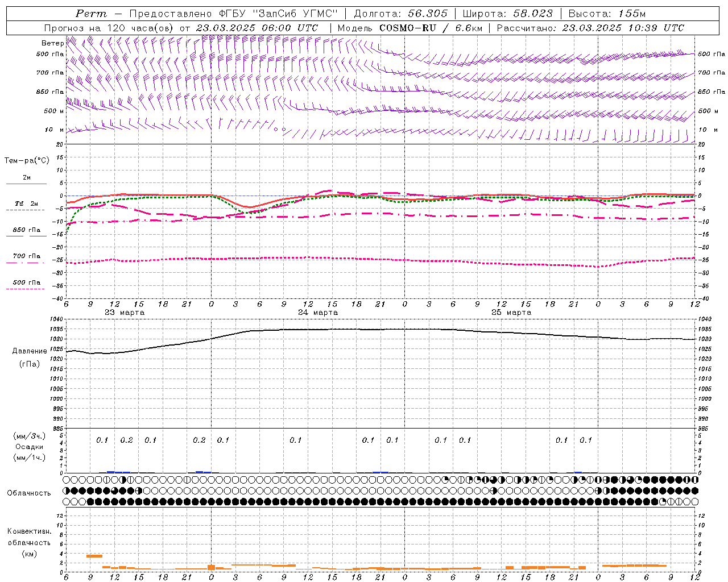
Task: Click the 'Облачность' cloud cover label
Action: [x=29, y=493]
